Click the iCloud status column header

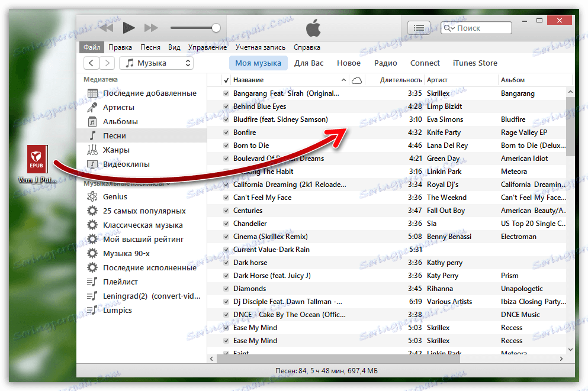[x=357, y=80]
